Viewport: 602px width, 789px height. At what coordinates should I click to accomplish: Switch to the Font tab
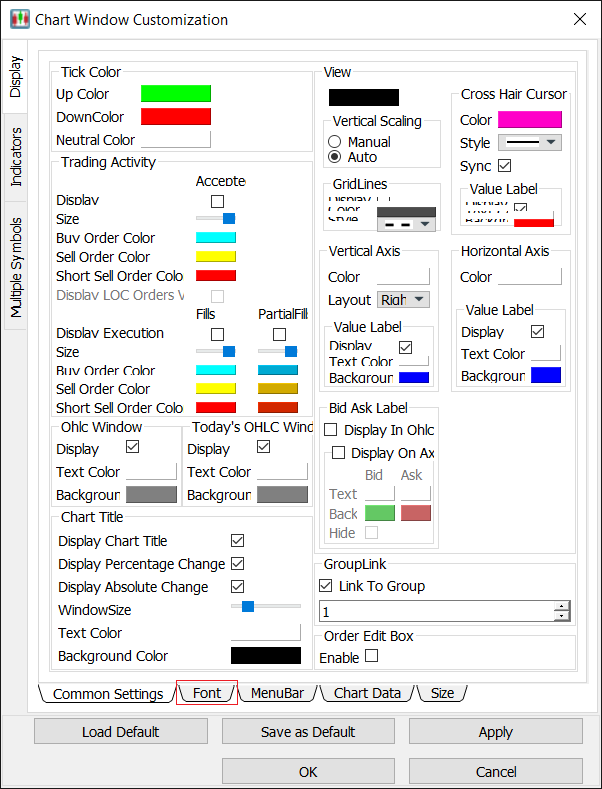(x=207, y=693)
